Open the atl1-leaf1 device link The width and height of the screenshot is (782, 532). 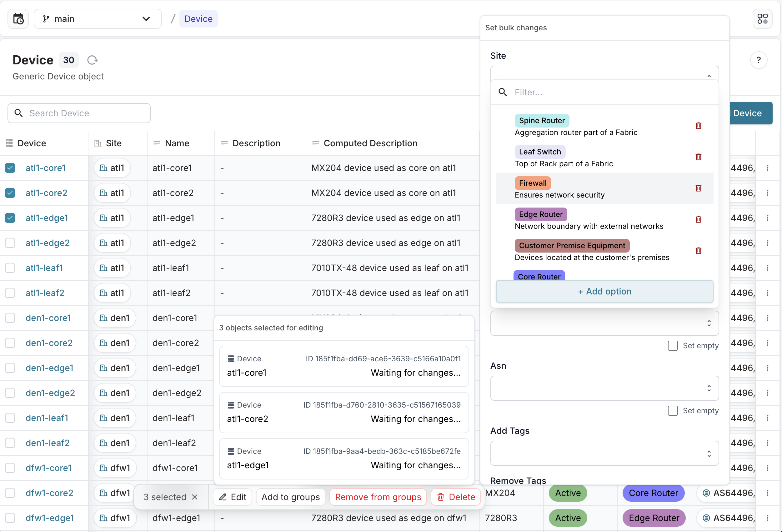pyautogui.click(x=44, y=268)
